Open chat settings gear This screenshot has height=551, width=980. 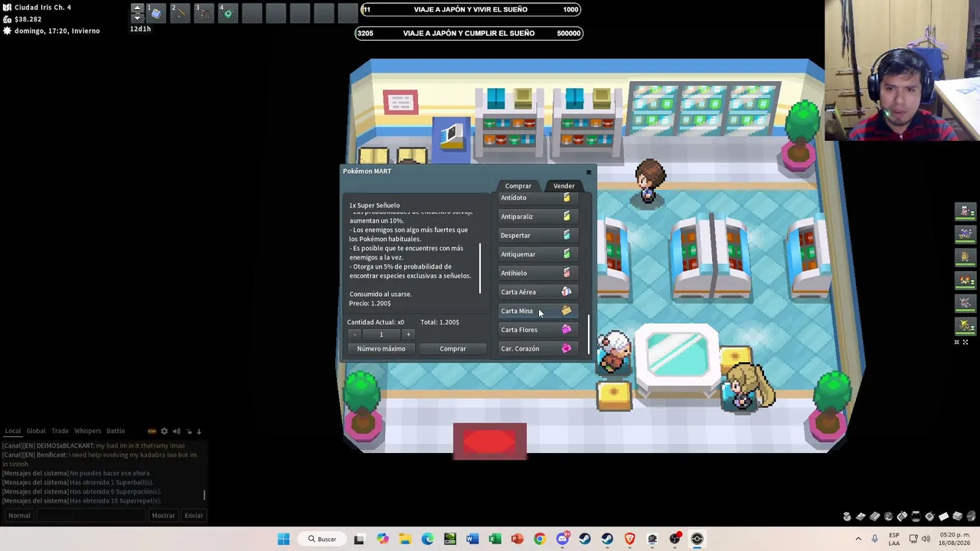(x=164, y=432)
